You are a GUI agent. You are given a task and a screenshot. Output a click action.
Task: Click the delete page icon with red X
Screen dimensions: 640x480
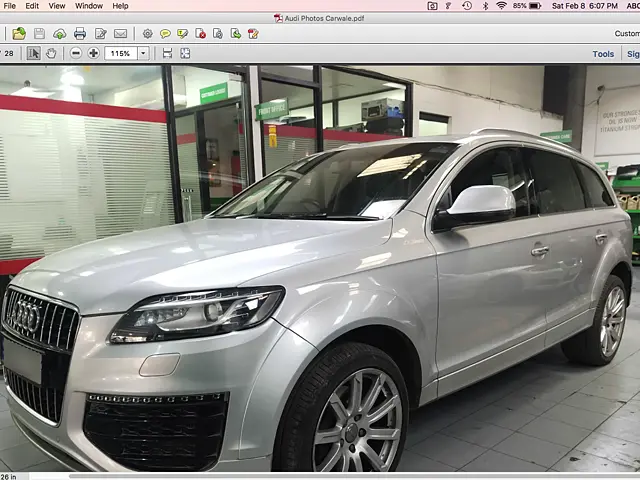pyautogui.click(x=200, y=34)
